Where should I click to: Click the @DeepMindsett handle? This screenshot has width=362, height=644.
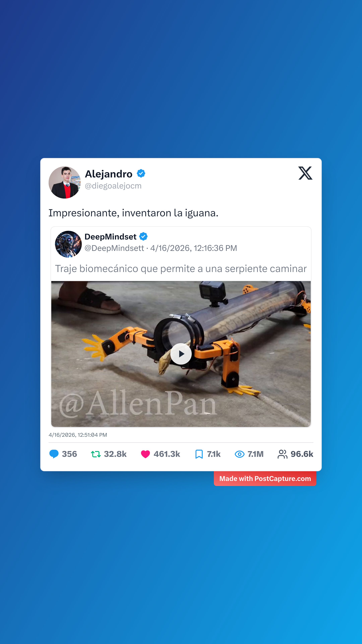(114, 248)
